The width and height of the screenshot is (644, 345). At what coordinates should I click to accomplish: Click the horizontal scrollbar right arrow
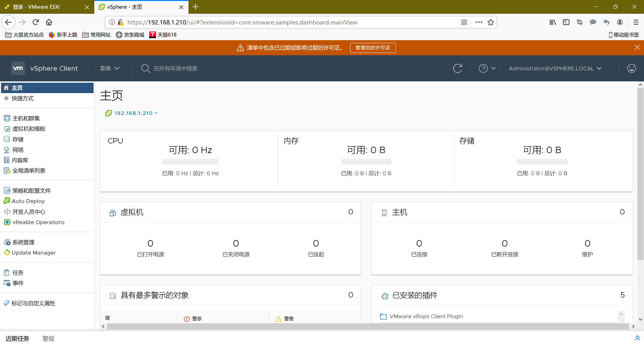[633, 326]
